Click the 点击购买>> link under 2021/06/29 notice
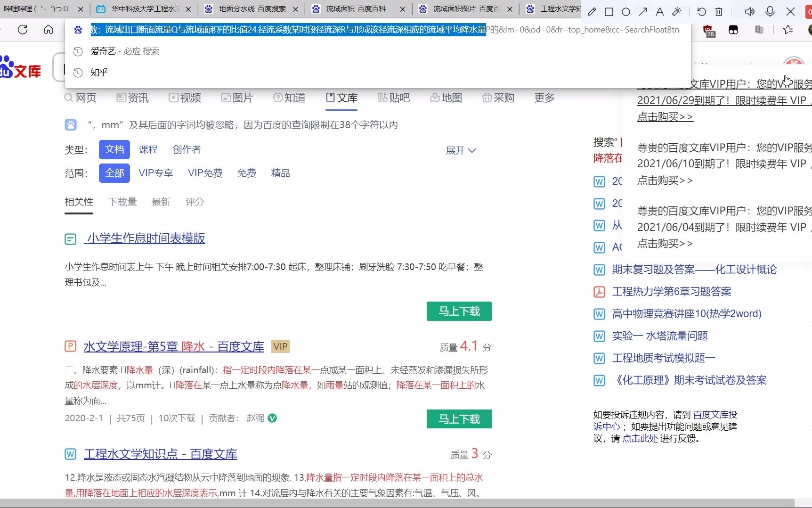The image size is (812, 508). (x=665, y=116)
